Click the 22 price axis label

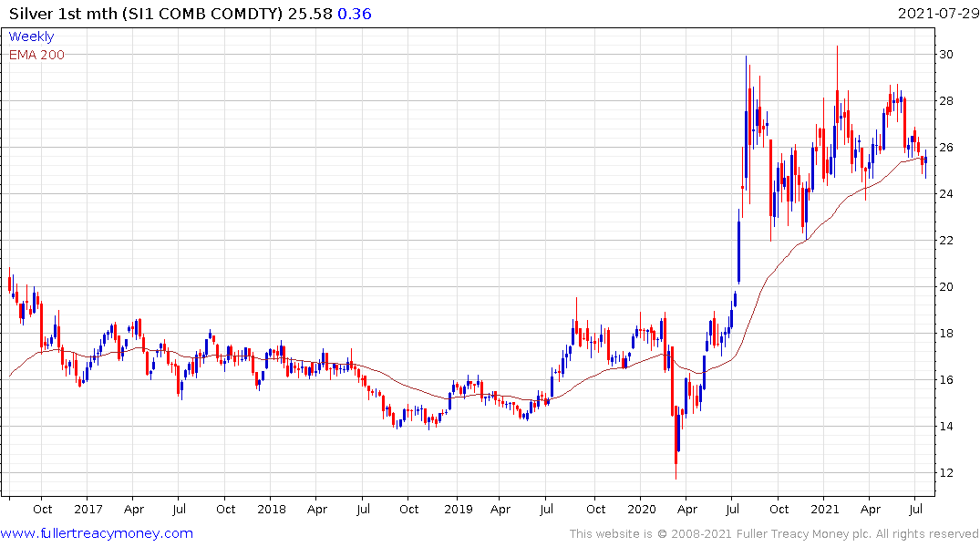[x=946, y=240]
